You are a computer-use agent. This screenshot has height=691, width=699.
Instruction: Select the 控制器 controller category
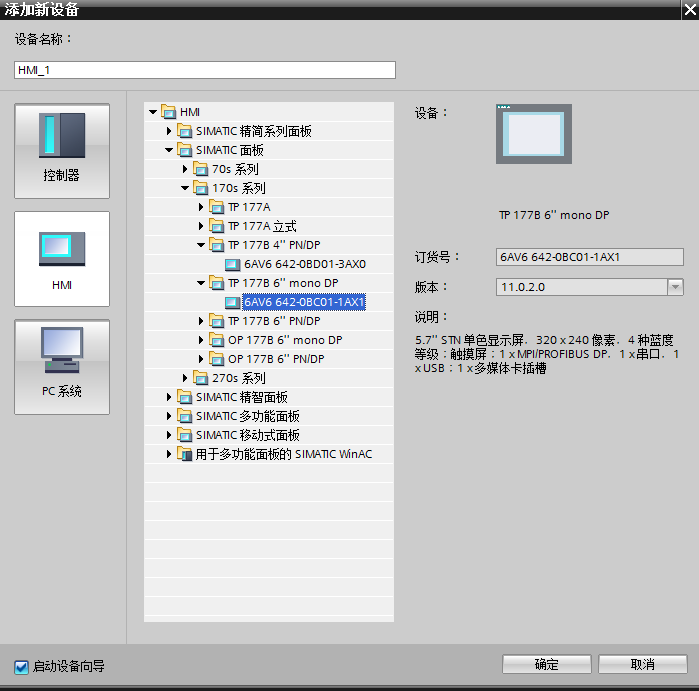point(62,151)
